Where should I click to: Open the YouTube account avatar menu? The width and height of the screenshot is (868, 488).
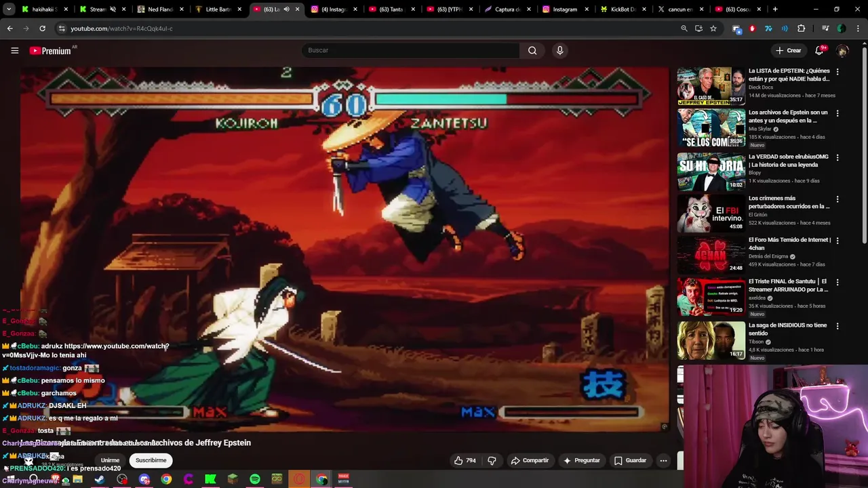(x=842, y=50)
